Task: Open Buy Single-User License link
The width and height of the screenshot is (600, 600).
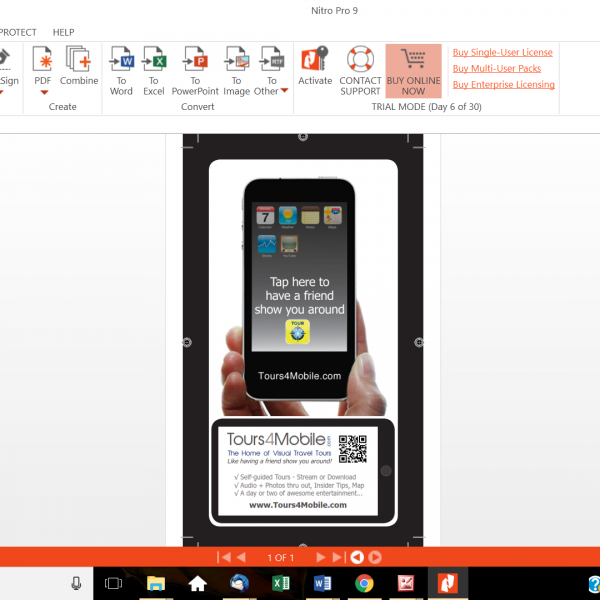Action: click(x=502, y=52)
